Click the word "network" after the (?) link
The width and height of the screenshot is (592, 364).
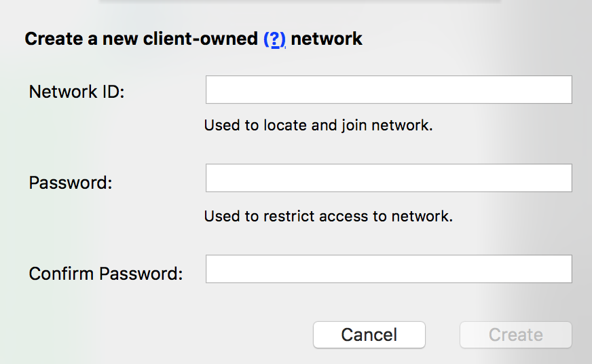327,39
